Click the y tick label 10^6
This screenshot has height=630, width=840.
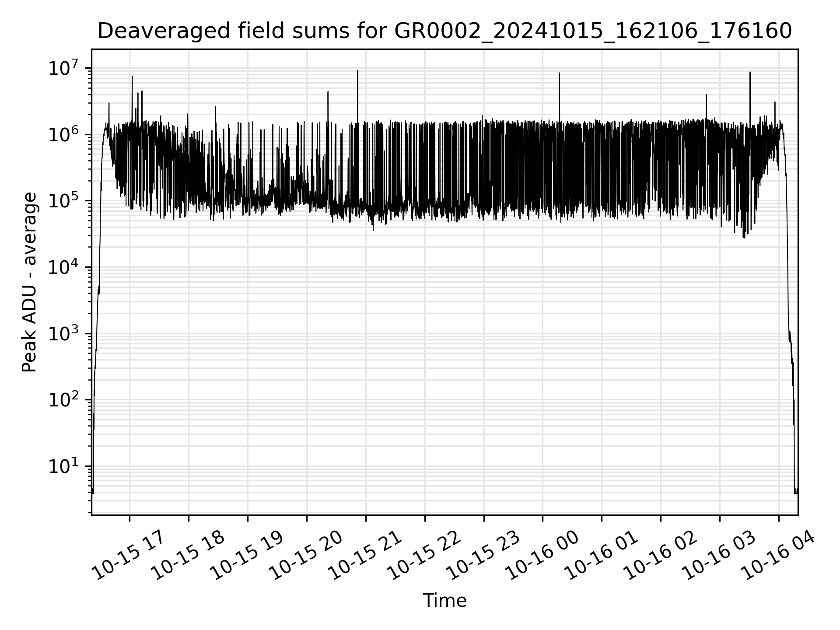pyautogui.click(x=64, y=134)
